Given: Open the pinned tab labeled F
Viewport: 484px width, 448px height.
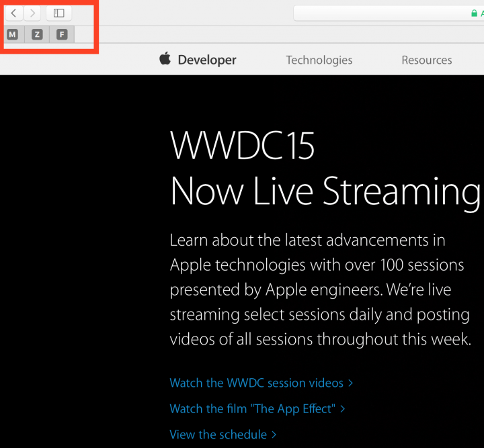Looking at the screenshot, I should pyautogui.click(x=62, y=34).
